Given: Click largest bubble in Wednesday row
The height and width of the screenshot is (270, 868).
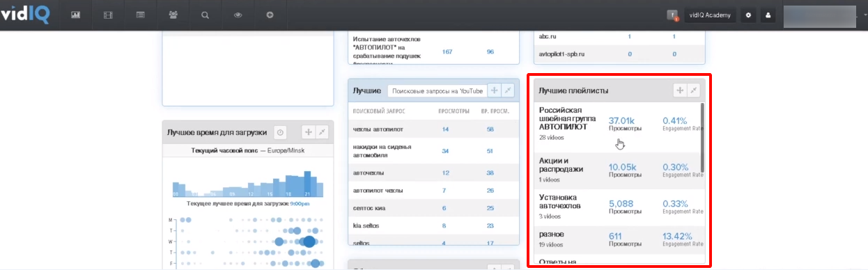Looking at the screenshot, I should click(309, 241).
